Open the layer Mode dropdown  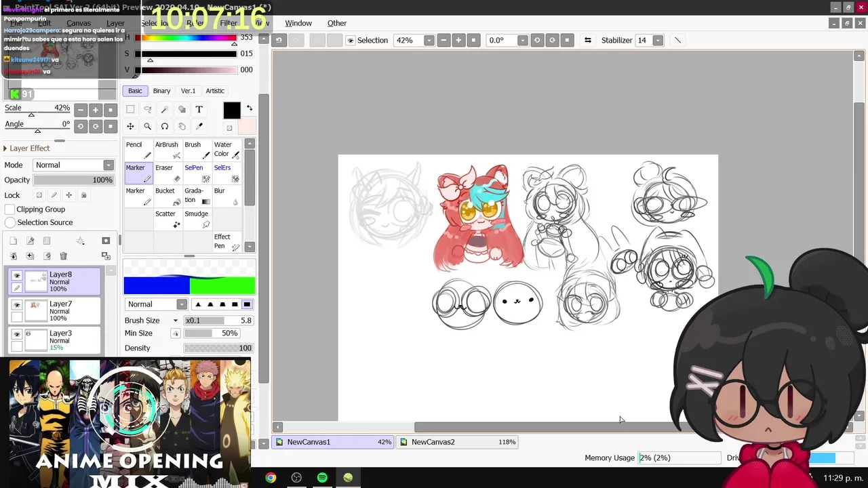108,165
